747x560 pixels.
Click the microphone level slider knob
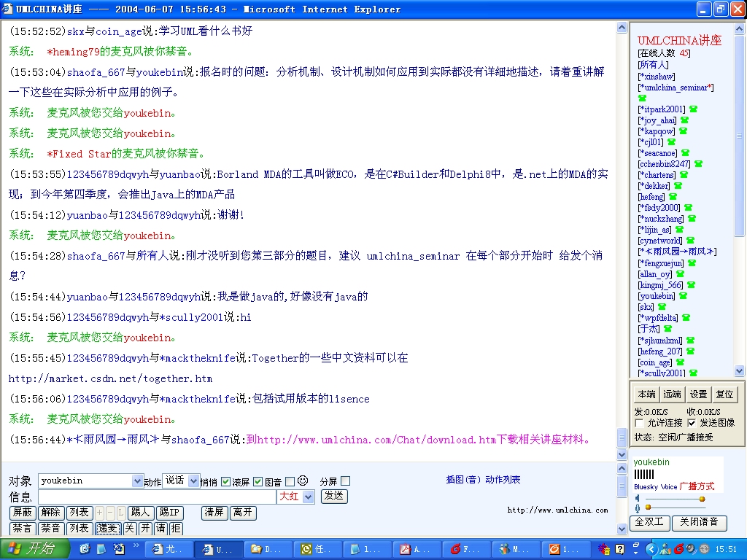pyautogui.click(x=648, y=507)
